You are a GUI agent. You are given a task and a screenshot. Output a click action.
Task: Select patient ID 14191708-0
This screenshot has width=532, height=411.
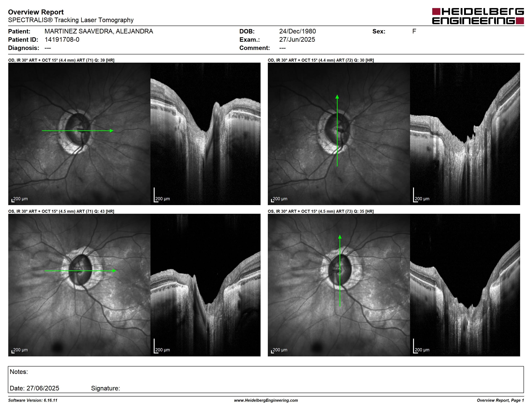(x=62, y=39)
